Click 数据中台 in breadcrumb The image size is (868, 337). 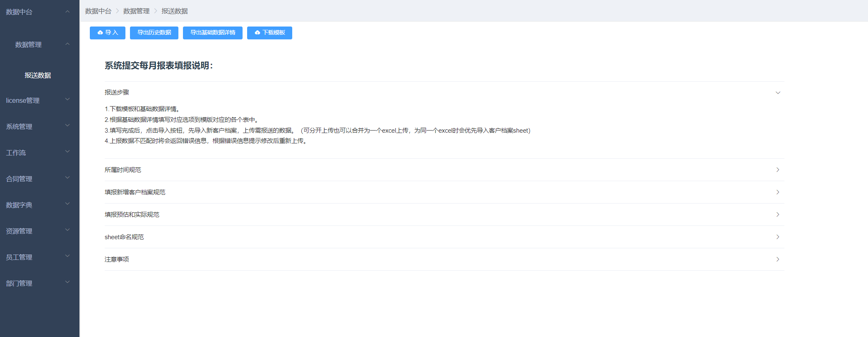pyautogui.click(x=98, y=11)
